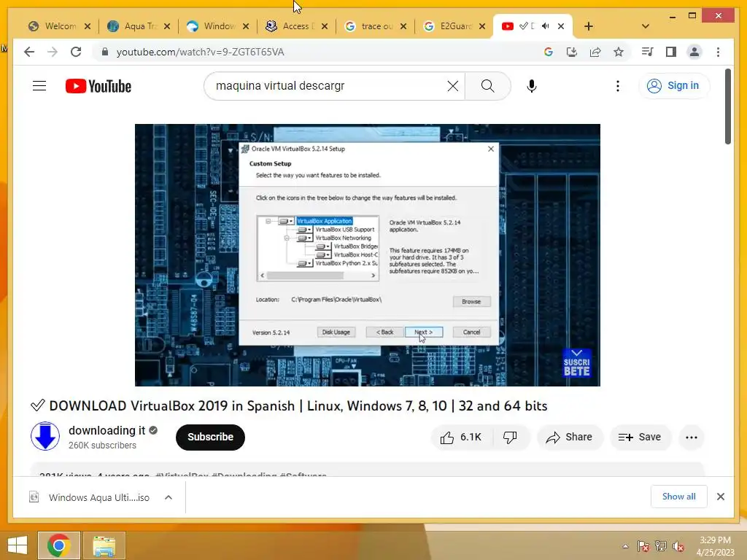Start voice search with microphone icon
Viewport: 747px width, 560px height.
point(532,86)
